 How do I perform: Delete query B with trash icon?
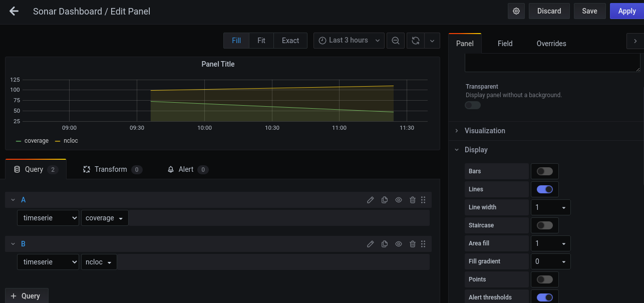[413, 244]
